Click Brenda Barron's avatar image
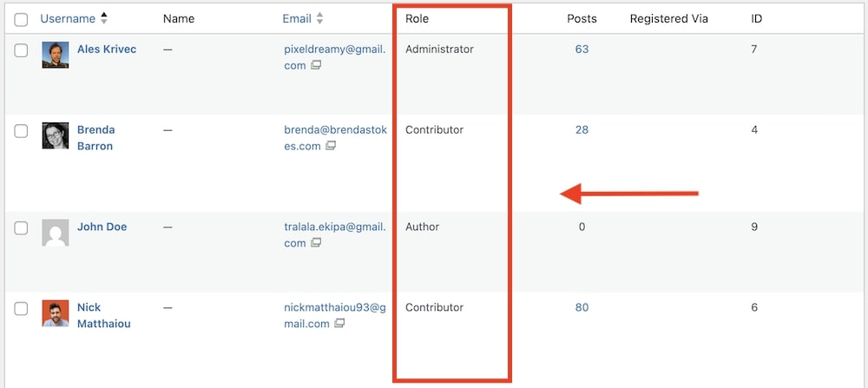The height and width of the screenshot is (388, 868). pyautogui.click(x=56, y=136)
